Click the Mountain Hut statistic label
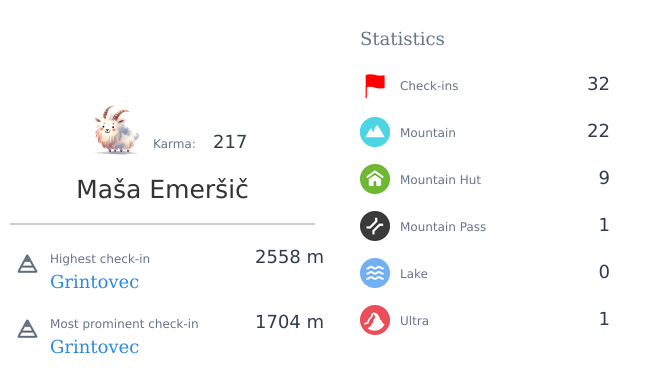 click(440, 180)
